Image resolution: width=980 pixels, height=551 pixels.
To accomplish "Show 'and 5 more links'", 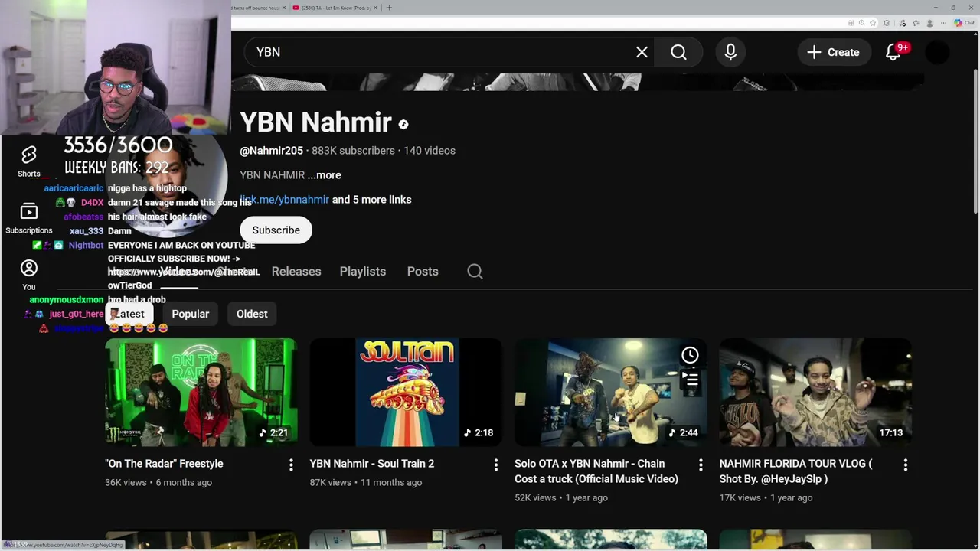I will pyautogui.click(x=371, y=200).
